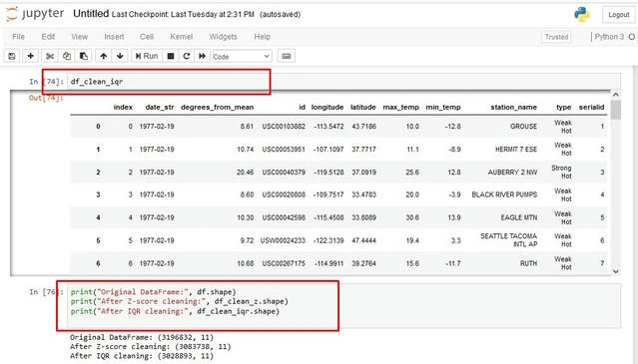Click the HERMIT 7 ESE station cell

click(516, 150)
